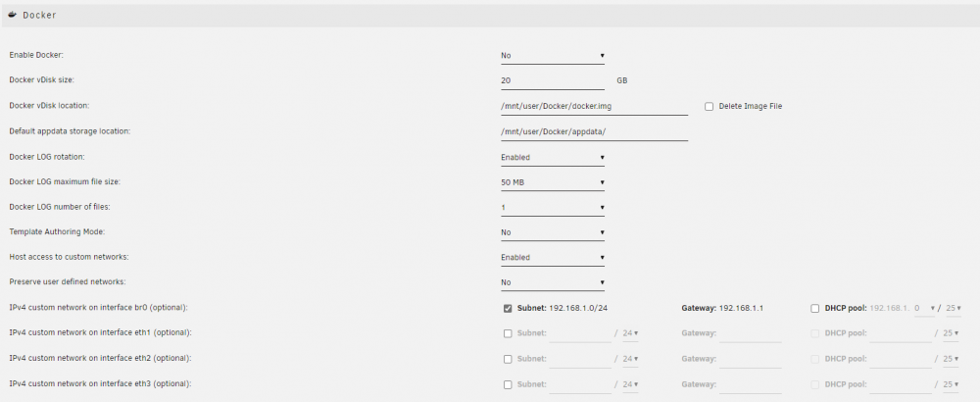Open Host access to custom networks dropdown
Viewport: 980px width, 402px height.
[x=553, y=258]
